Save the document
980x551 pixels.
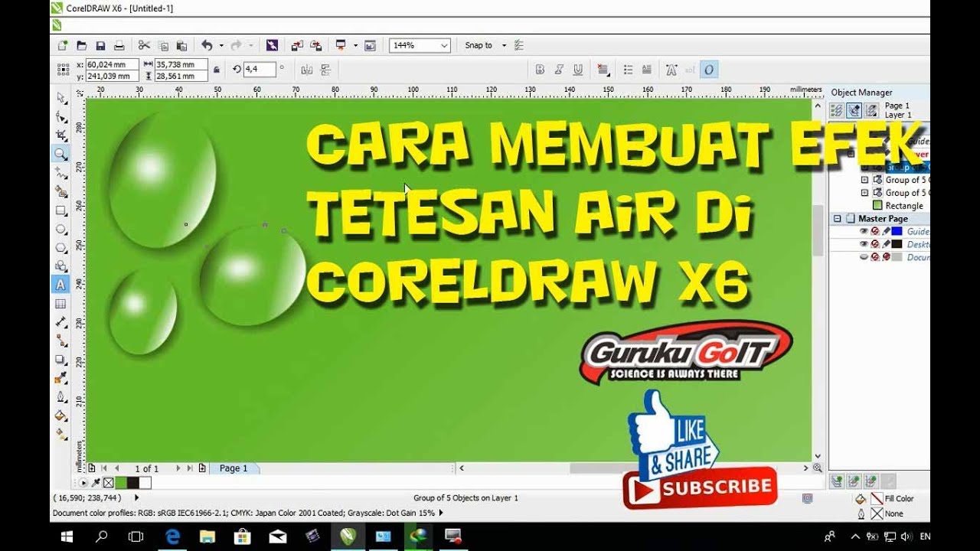coord(100,46)
